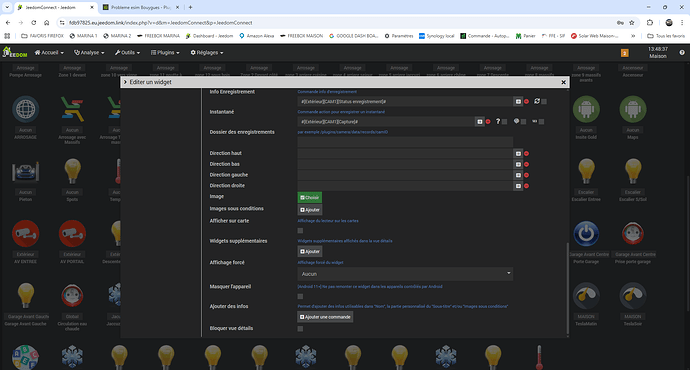Open the FREEBOX MAISON bookmark

[x=301, y=36]
